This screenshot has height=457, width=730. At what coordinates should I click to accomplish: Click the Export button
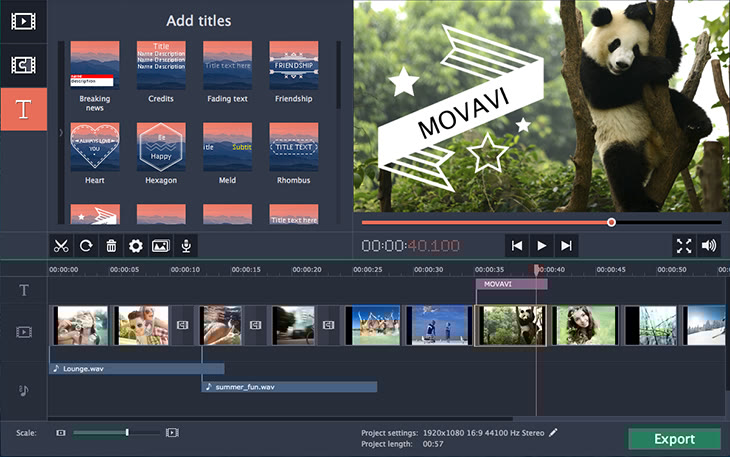674,439
